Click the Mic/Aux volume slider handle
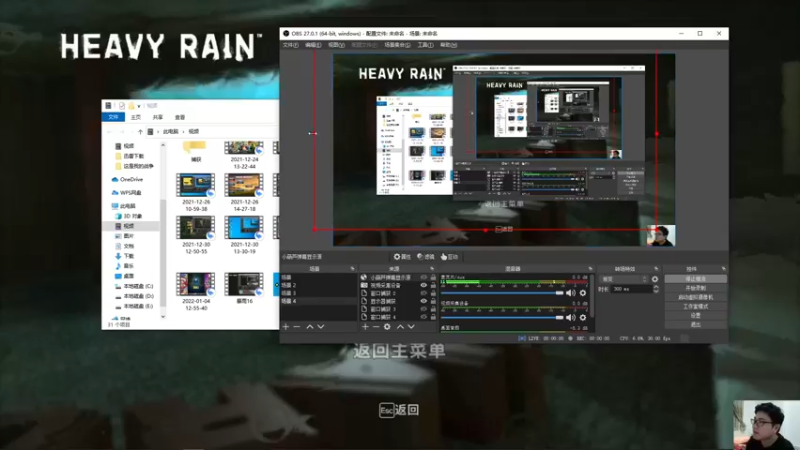 point(560,293)
